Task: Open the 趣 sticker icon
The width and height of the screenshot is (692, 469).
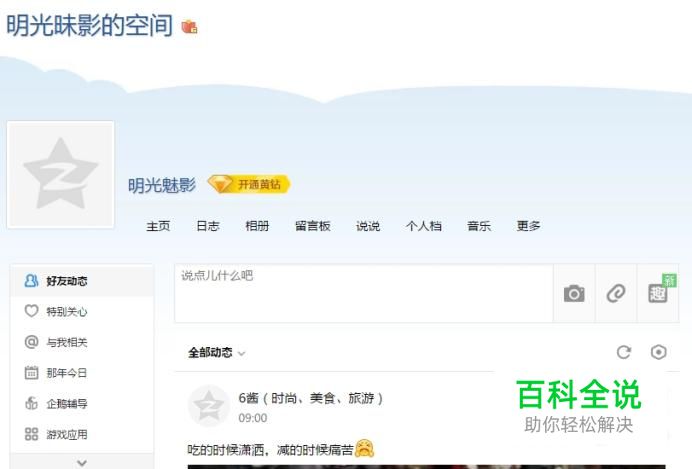Action: tap(658, 293)
